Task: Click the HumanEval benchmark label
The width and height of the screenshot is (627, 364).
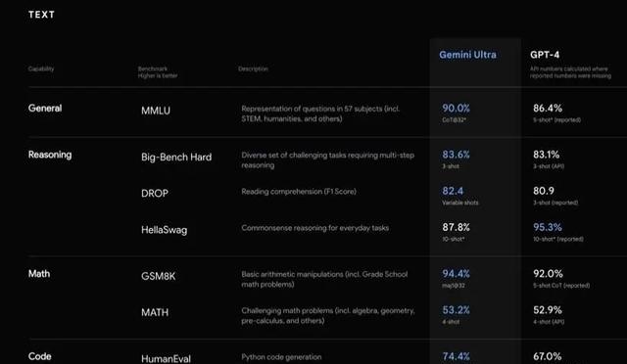Action: tap(166, 358)
